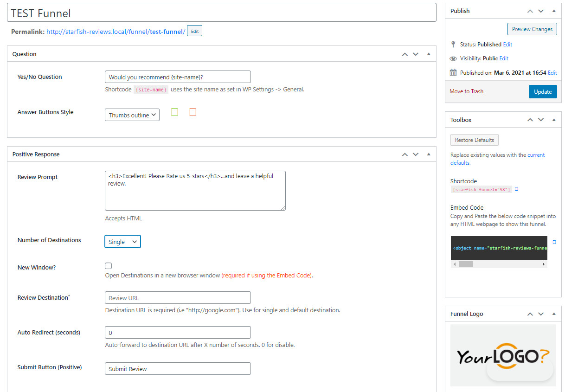Open the Answer Buttons Style dropdown
This screenshot has height=392, width=565.
[x=132, y=115]
